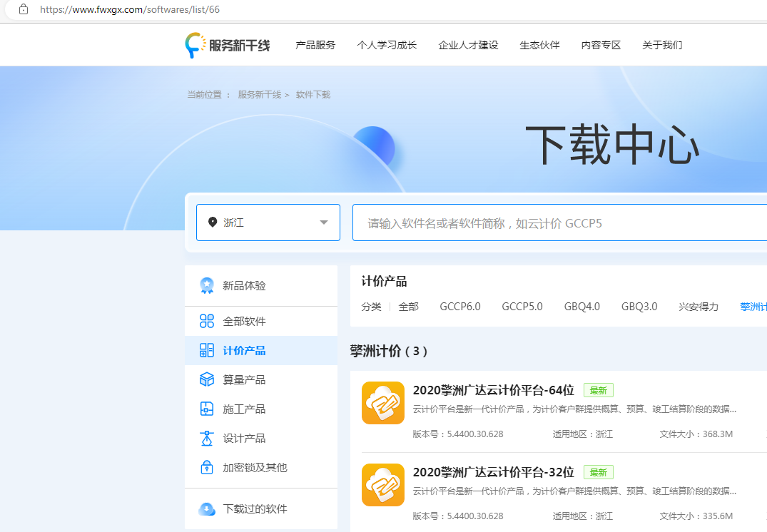Click the 下载过的软件 cloud icon
This screenshot has width=767, height=532.
coord(207,509)
